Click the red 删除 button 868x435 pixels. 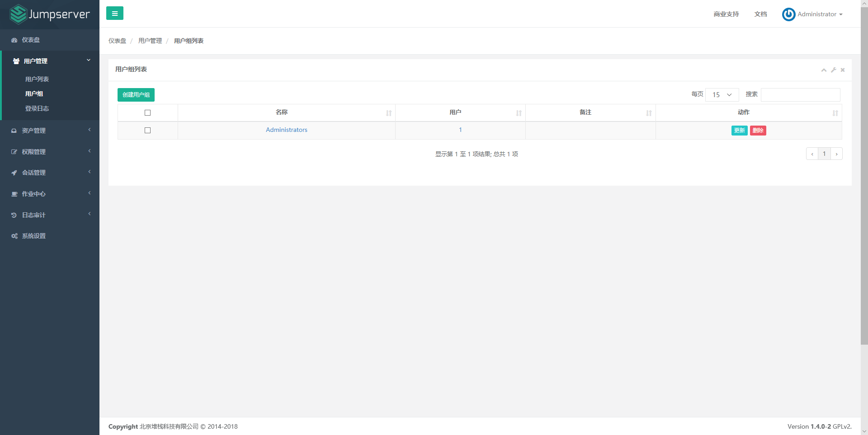[758, 131]
